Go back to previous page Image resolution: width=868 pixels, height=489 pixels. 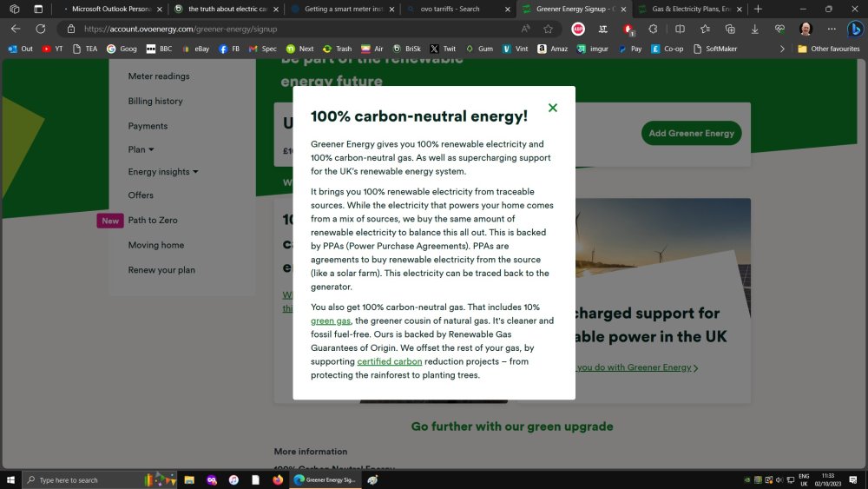click(x=16, y=29)
